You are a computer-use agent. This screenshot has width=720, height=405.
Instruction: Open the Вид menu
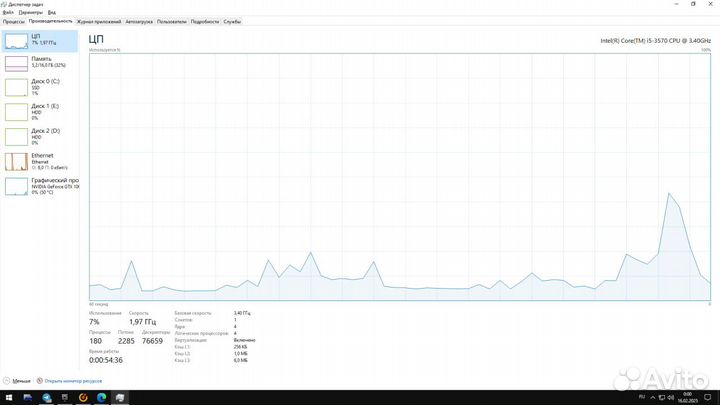(52, 12)
